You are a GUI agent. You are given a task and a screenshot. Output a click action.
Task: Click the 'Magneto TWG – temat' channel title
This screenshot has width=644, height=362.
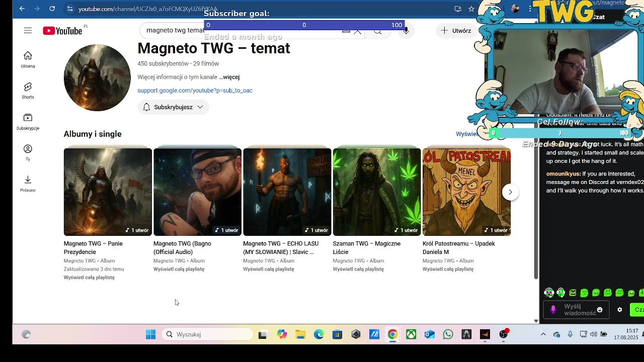tap(214, 48)
